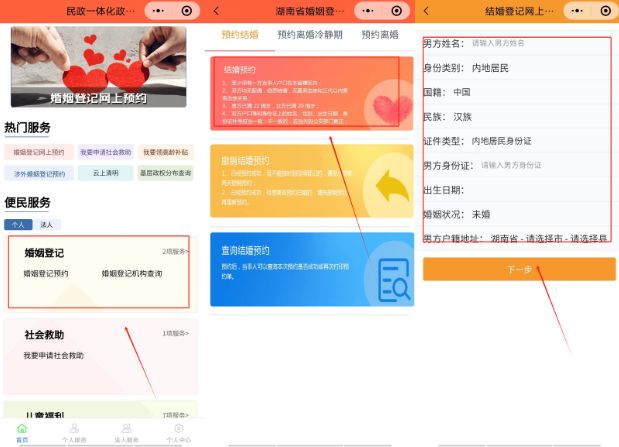Open the 婚姻登记机构查询 link
The image size is (619, 447).
(x=132, y=273)
